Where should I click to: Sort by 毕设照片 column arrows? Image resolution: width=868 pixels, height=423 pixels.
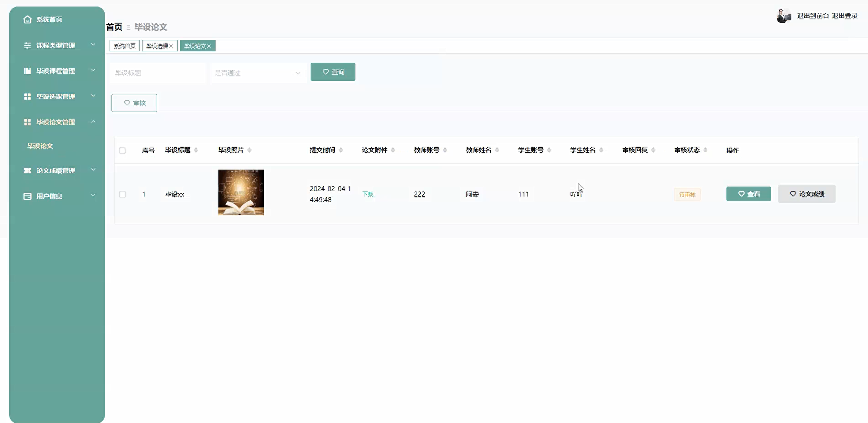point(249,150)
